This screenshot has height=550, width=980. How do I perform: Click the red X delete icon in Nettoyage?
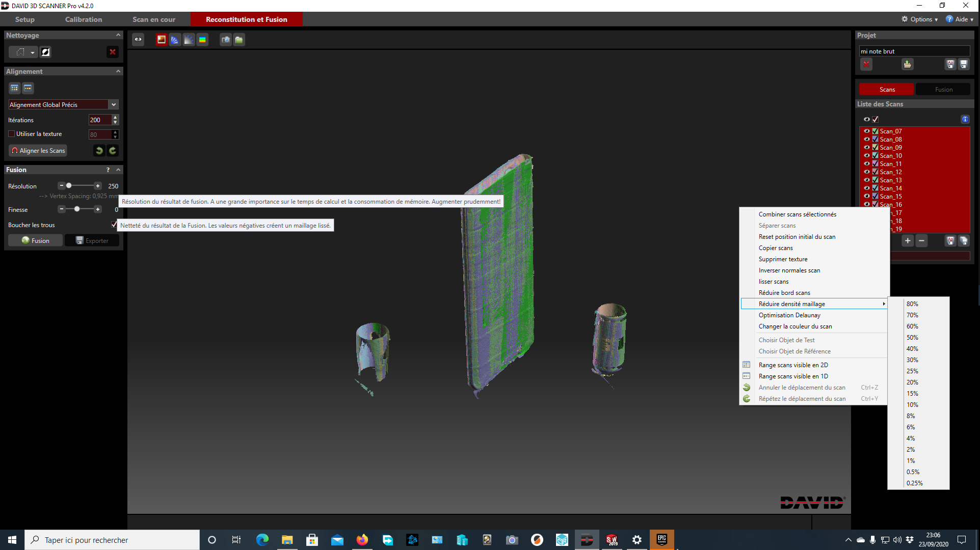112,52
